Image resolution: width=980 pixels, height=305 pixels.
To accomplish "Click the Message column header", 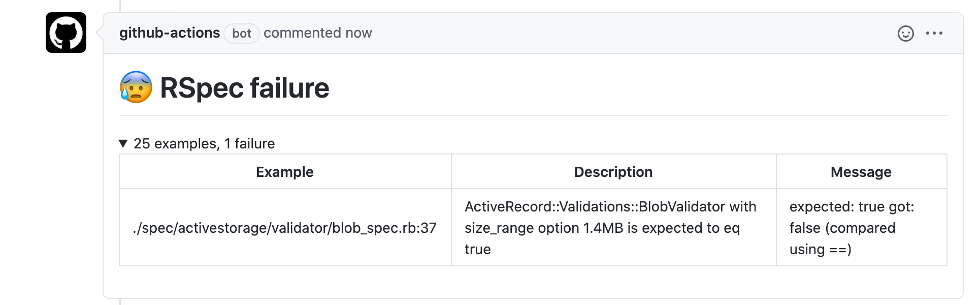I will pyautogui.click(x=861, y=172).
